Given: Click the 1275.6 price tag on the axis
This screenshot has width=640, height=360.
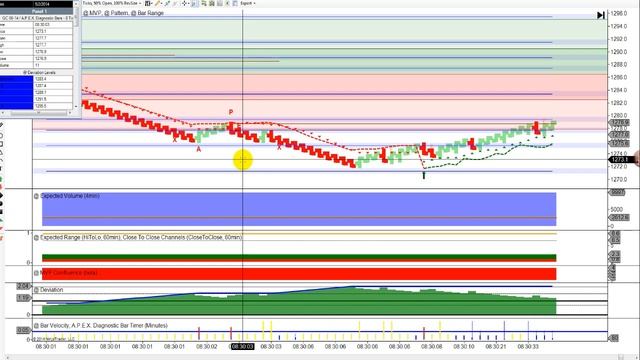Looking at the screenshot, I should [620, 143].
